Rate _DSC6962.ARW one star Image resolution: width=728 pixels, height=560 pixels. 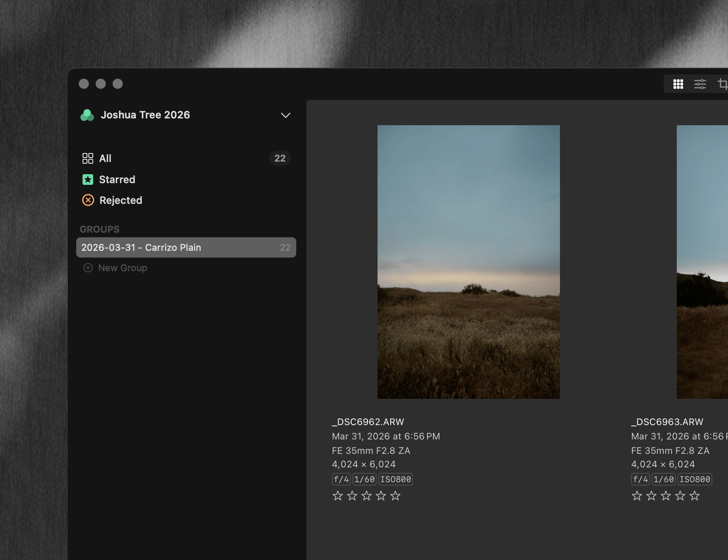(x=337, y=496)
